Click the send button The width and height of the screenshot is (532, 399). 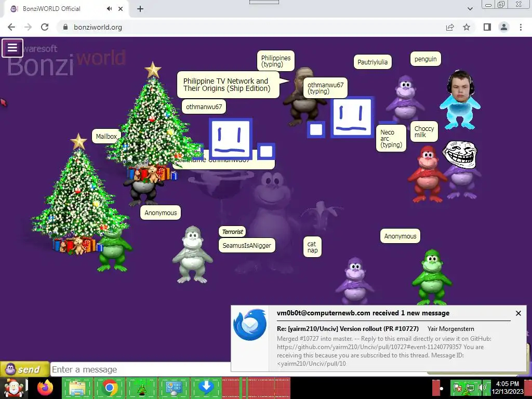[24, 369]
